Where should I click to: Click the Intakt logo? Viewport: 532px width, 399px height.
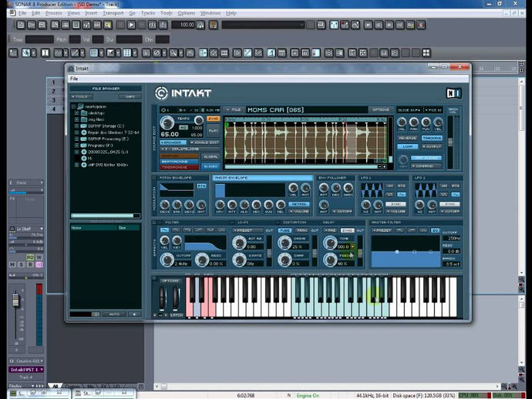click(x=184, y=93)
